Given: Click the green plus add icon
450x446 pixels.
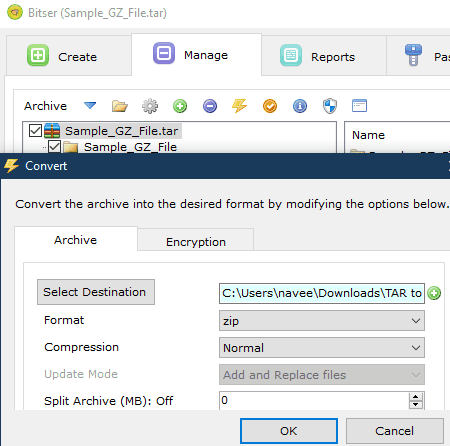Looking at the screenshot, I should tap(180, 106).
